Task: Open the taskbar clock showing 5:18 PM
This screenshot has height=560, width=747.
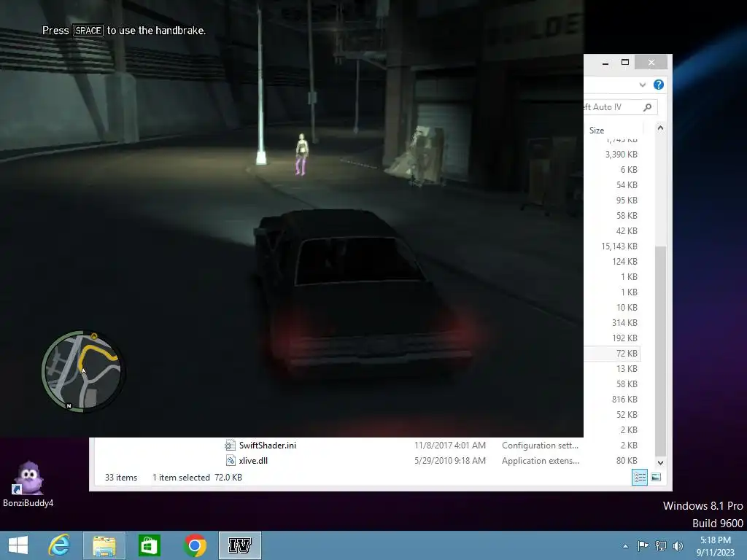Action: [715, 546]
